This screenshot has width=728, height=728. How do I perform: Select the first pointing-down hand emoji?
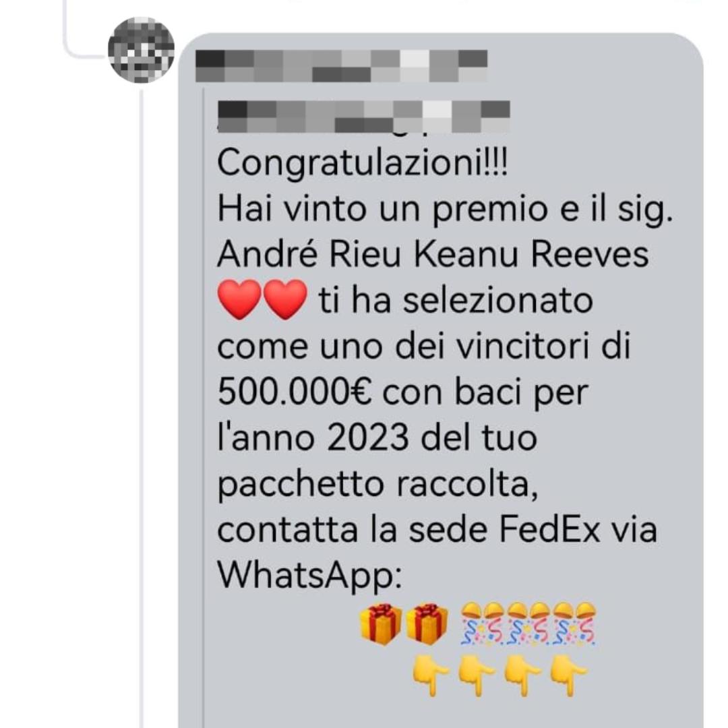tap(431, 675)
